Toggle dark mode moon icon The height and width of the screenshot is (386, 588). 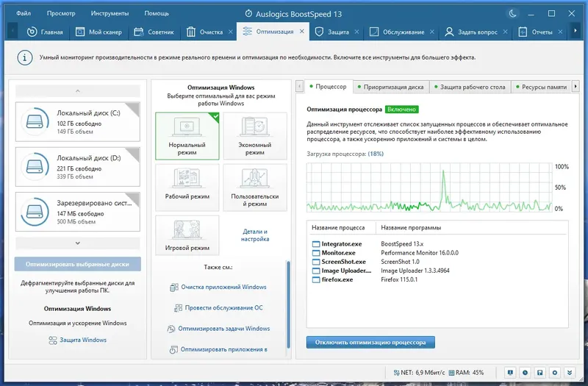click(512, 14)
